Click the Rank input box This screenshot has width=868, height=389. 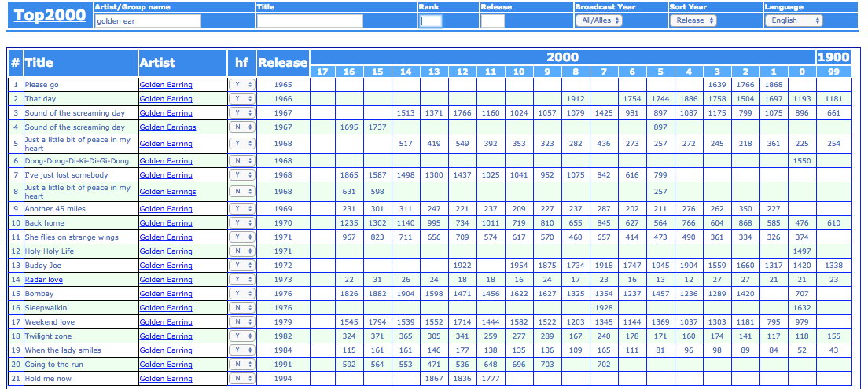click(x=431, y=21)
